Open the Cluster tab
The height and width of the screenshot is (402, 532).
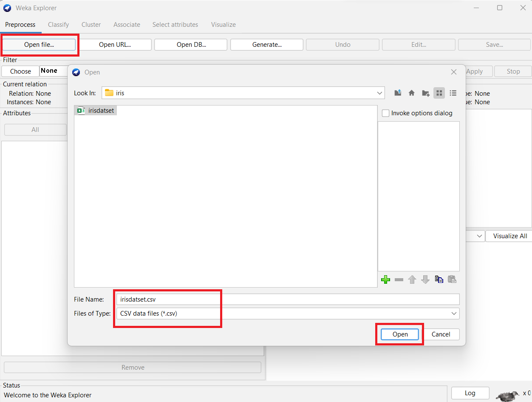tap(91, 25)
